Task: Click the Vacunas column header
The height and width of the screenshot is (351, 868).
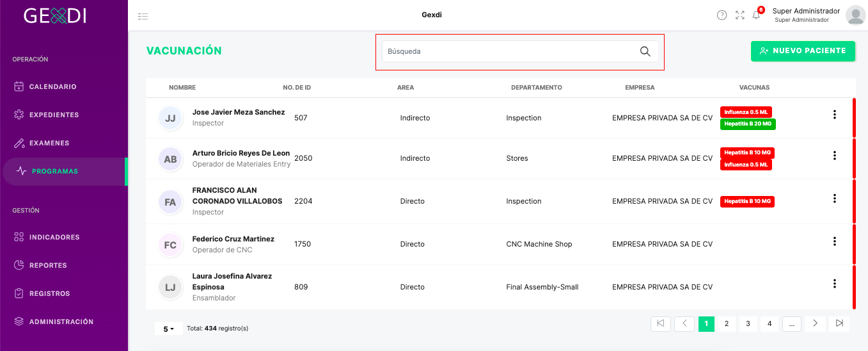Action: pyautogui.click(x=754, y=88)
